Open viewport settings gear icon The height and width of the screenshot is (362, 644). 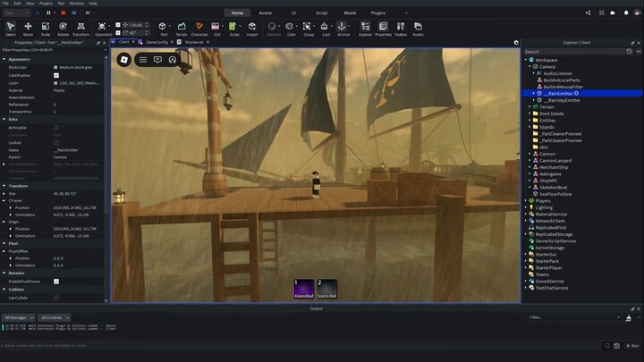pos(516,42)
